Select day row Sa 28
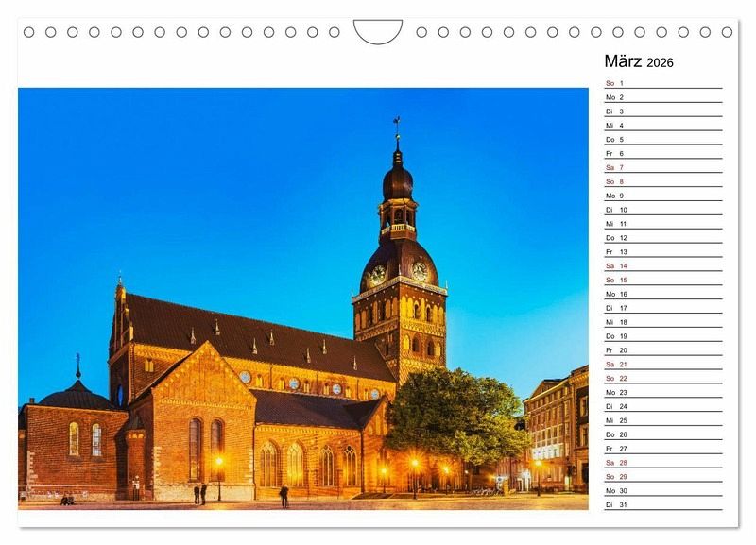The width and height of the screenshot is (756, 545). click(x=663, y=463)
